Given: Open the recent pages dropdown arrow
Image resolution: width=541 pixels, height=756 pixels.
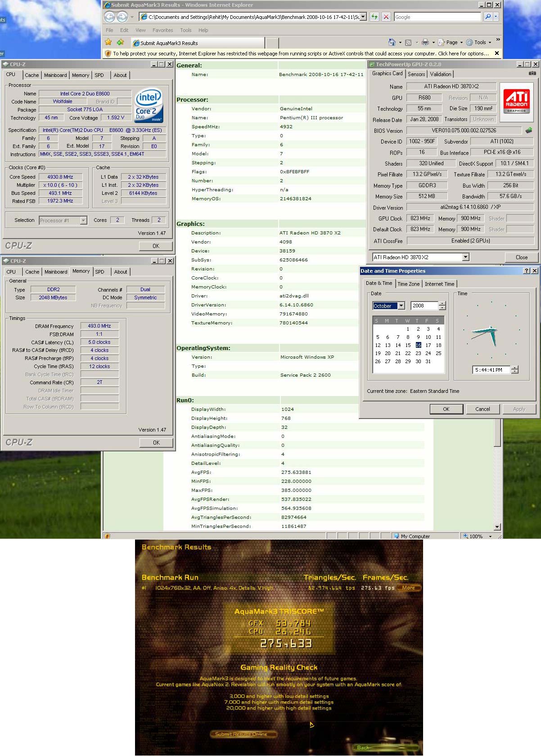Looking at the screenshot, I should tap(132, 17).
